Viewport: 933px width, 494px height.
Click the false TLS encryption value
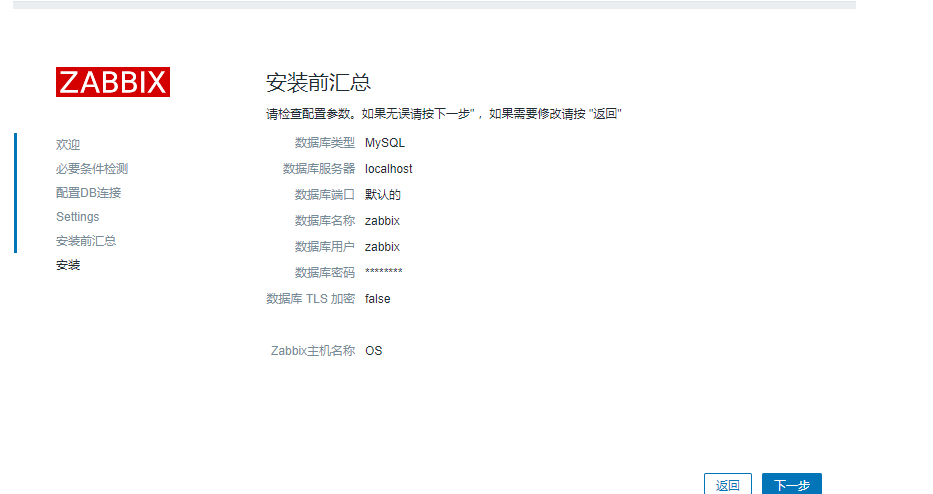coord(377,299)
